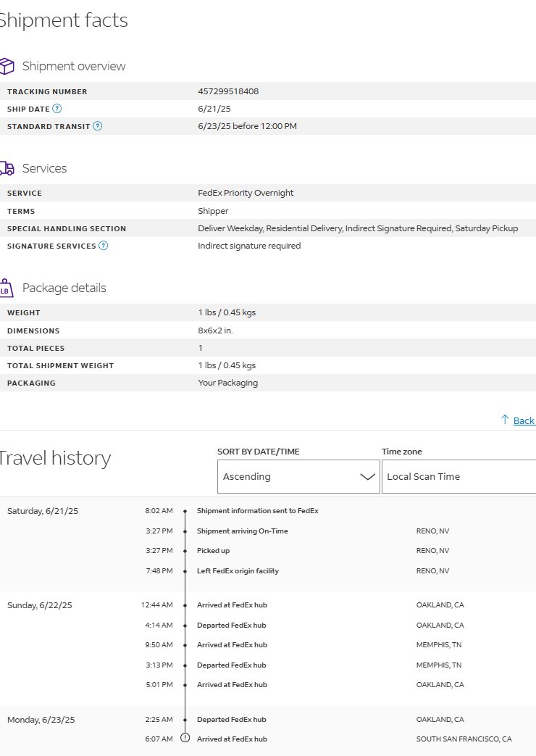536x756 pixels.
Task: Click the Standard Transit help icon
Action: pos(97,126)
